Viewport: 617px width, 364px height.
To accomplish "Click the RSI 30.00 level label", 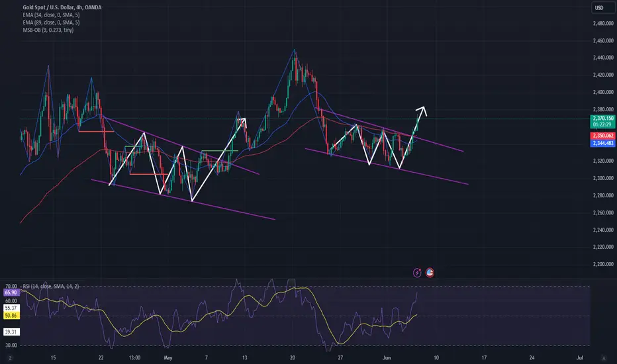I will [x=11, y=345].
